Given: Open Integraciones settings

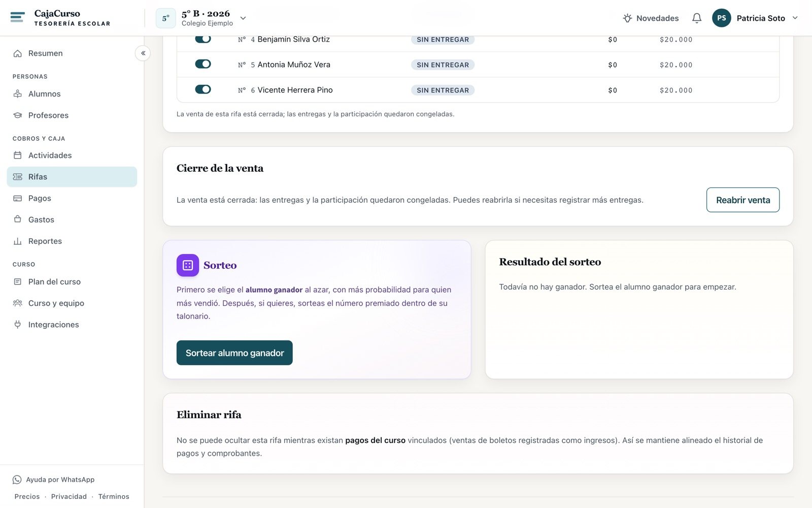Looking at the screenshot, I should point(72,325).
